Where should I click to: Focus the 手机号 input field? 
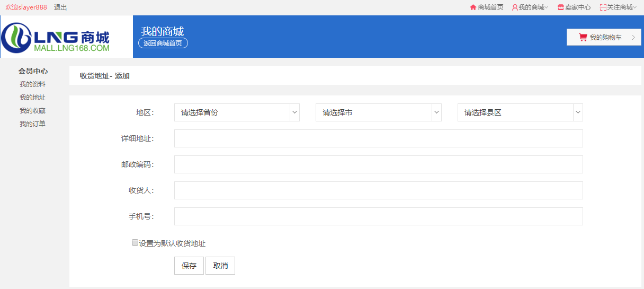[378, 216]
